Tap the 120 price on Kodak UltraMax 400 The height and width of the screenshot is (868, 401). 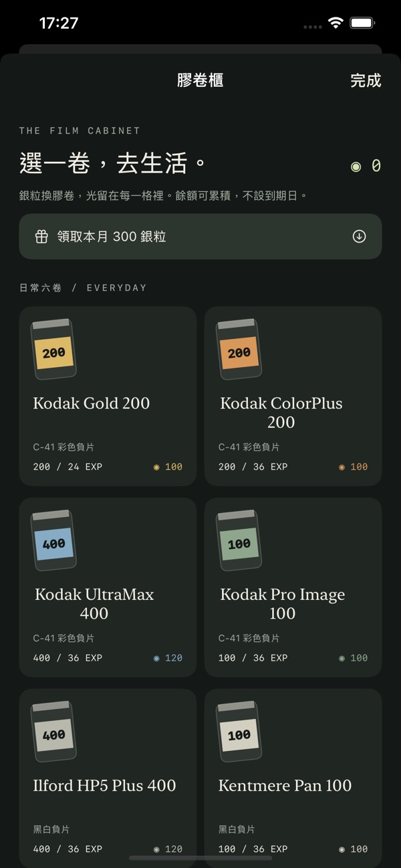pos(174,659)
